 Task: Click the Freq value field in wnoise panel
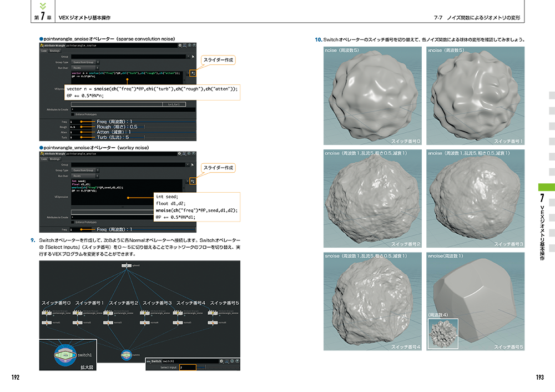point(74,229)
